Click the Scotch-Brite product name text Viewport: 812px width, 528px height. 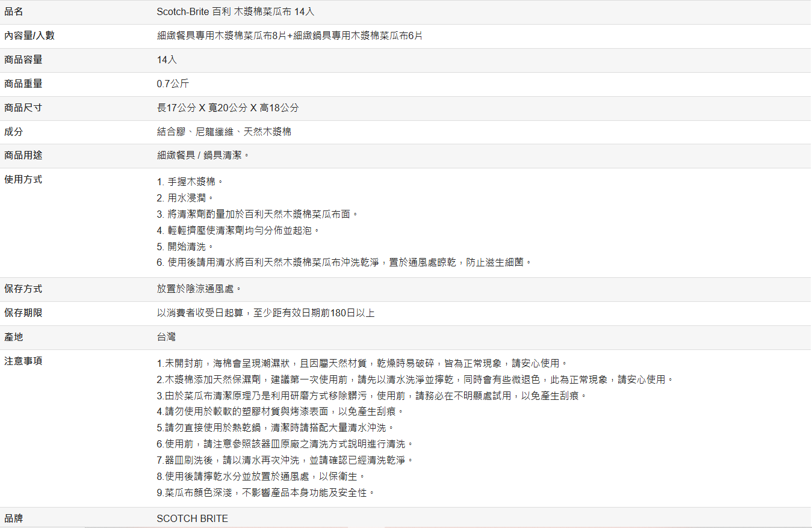pyautogui.click(x=235, y=12)
